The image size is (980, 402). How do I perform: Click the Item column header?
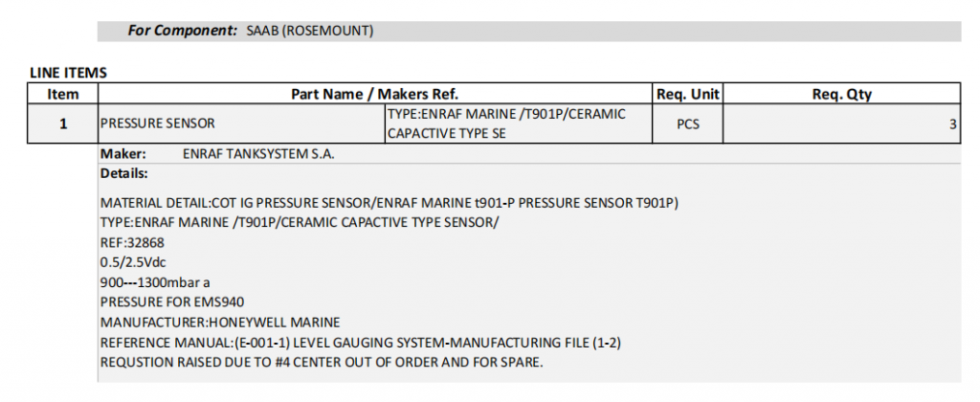click(63, 95)
